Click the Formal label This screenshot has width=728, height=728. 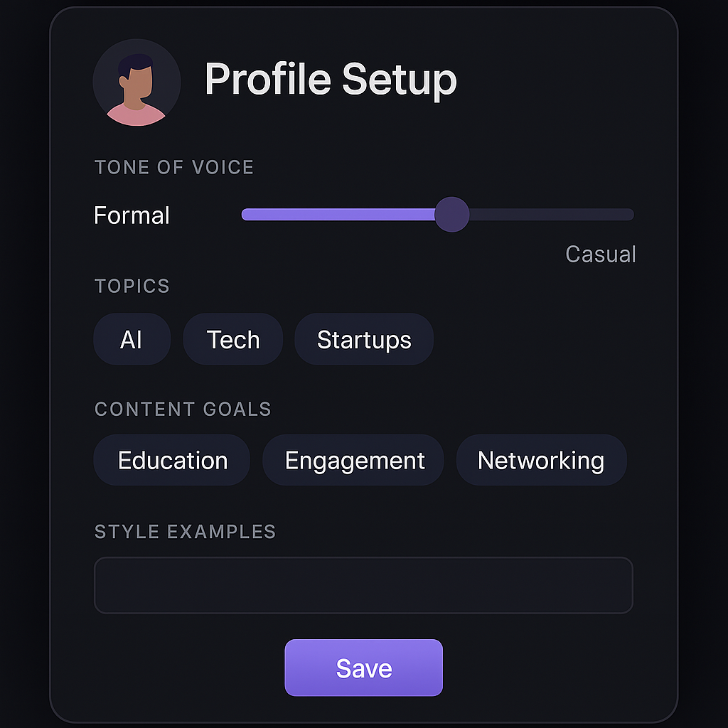pyautogui.click(x=131, y=215)
